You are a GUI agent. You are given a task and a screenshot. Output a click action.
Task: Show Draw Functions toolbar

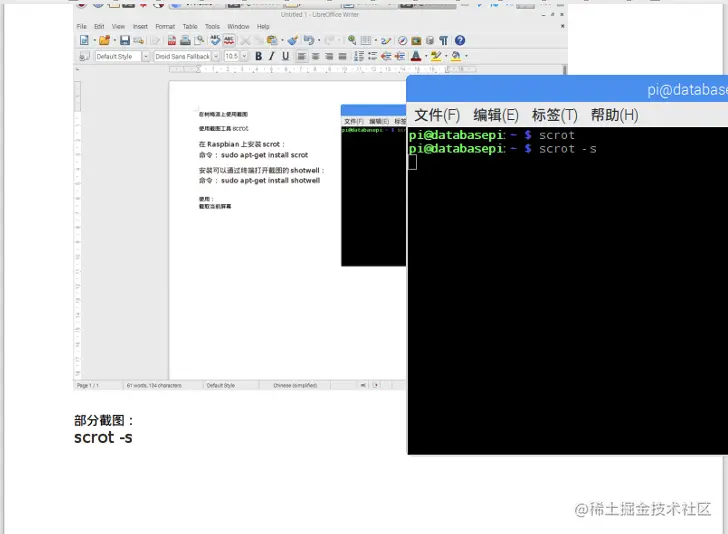pyautogui.click(x=386, y=40)
